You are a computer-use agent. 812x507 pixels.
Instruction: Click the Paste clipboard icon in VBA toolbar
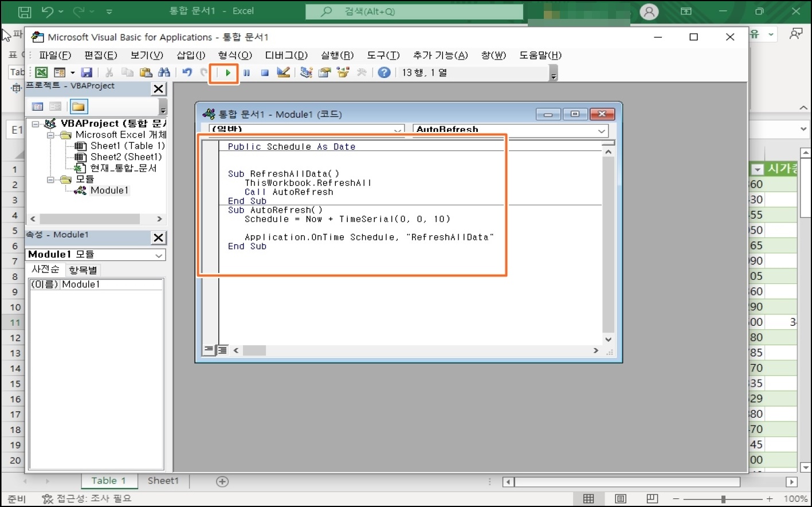[x=146, y=72]
